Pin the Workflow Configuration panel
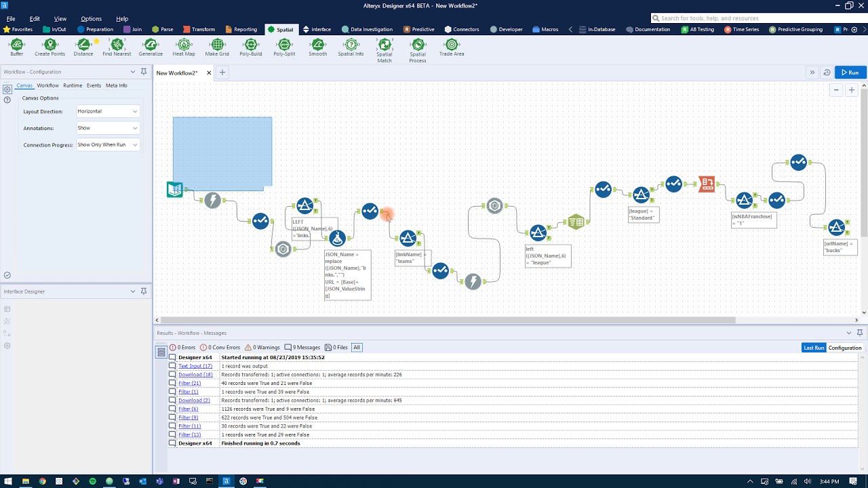This screenshot has height=488, width=868. [144, 72]
